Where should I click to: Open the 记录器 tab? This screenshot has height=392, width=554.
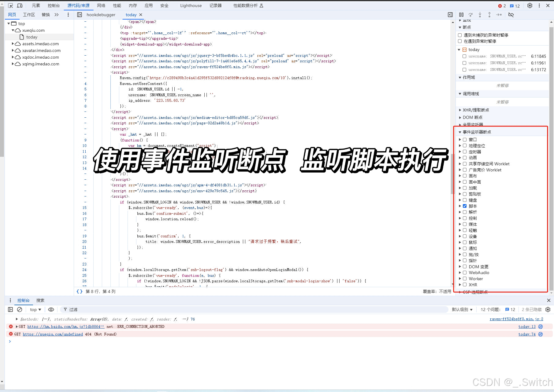point(216,5)
